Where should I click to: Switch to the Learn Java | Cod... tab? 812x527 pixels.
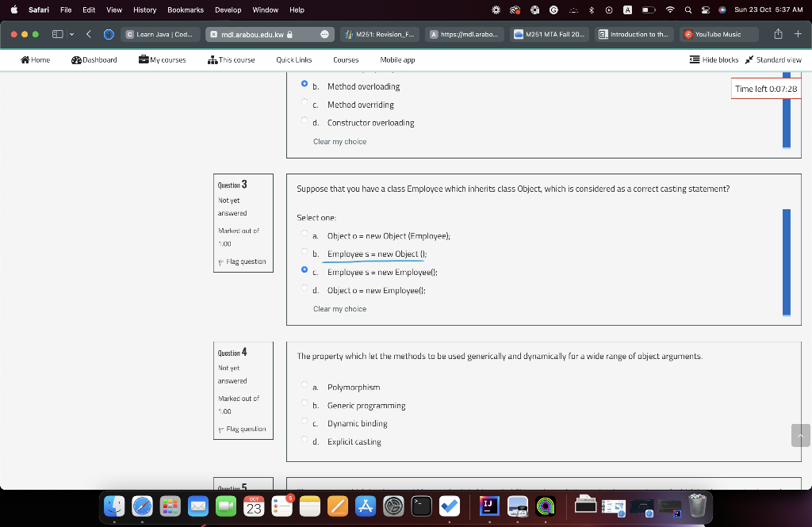pos(160,34)
